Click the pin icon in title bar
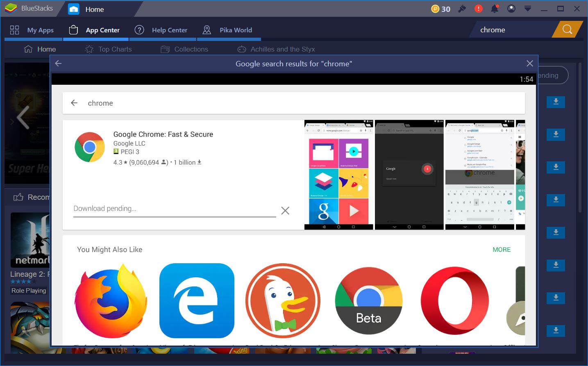Screen dimensions: 588x366 [462, 9]
